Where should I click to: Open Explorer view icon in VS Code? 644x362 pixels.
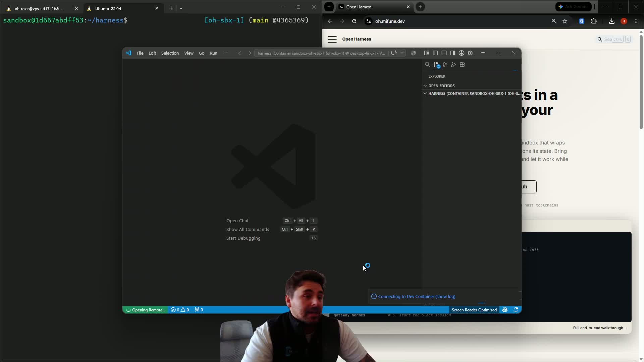pos(436,65)
